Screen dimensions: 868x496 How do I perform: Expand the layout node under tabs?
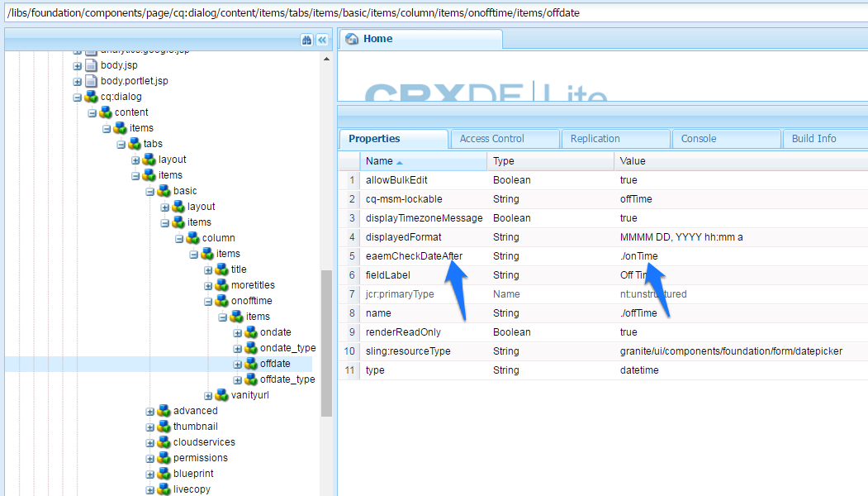click(x=135, y=160)
